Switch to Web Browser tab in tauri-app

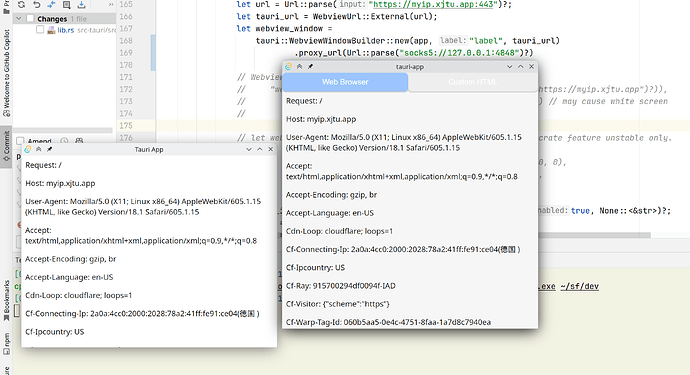coord(345,82)
